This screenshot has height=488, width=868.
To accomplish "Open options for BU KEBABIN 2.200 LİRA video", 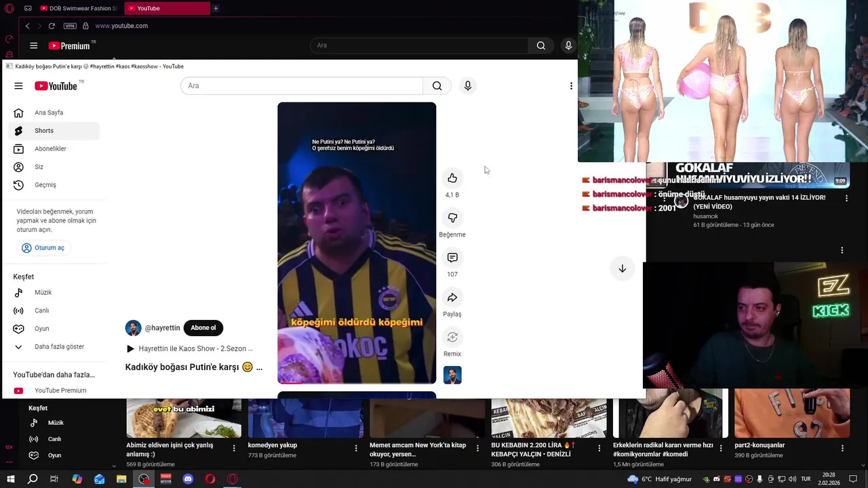I will pyautogui.click(x=599, y=448).
